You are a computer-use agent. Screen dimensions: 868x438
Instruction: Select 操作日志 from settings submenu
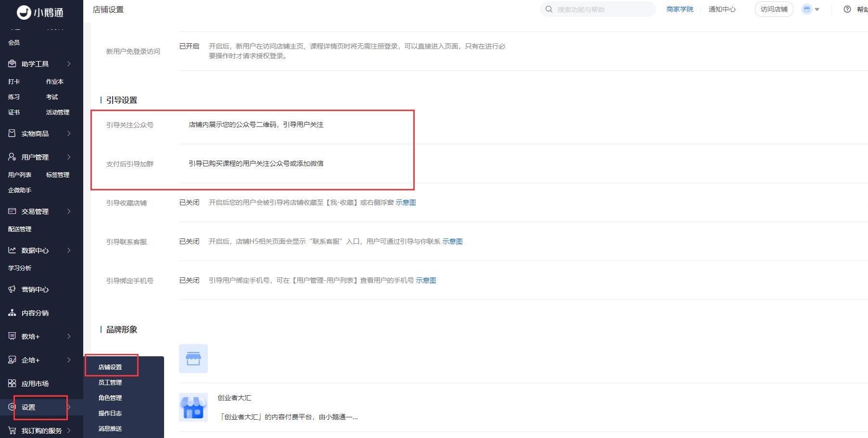[x=110, y=413]
